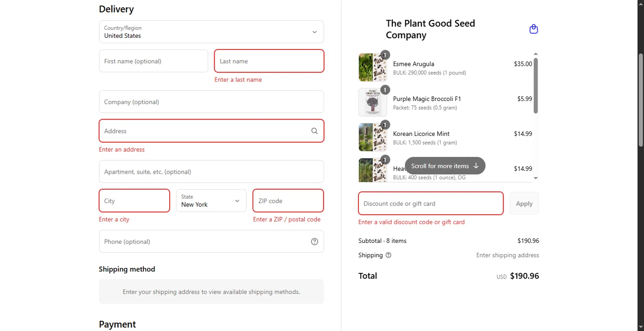
Task: Click the Delivery section heading
Action: [x=116, y=9]
